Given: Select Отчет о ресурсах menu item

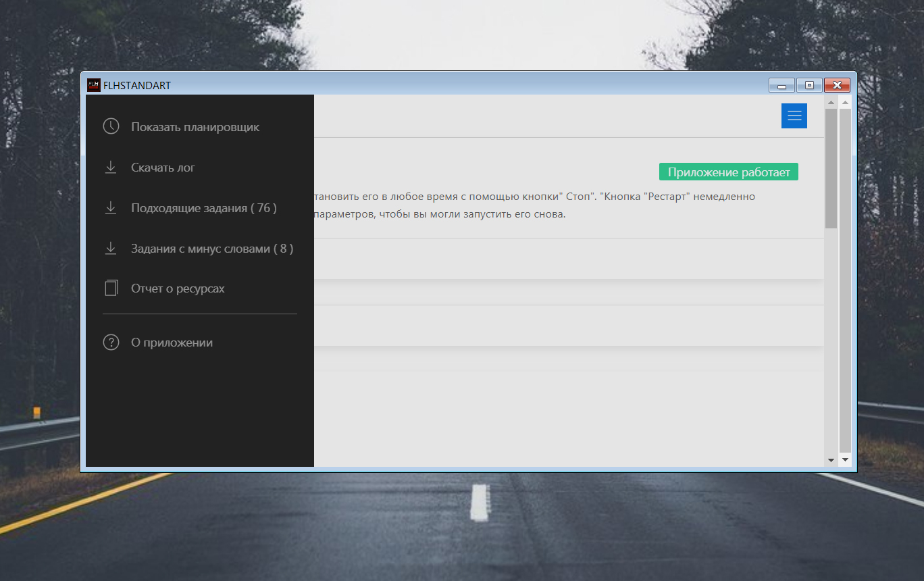Looking at the screenshot, I should click(x=178, y=288).
